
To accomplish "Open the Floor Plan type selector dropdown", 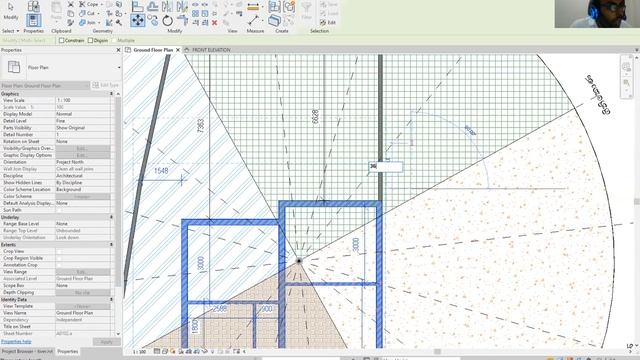I will click(119, 67).
